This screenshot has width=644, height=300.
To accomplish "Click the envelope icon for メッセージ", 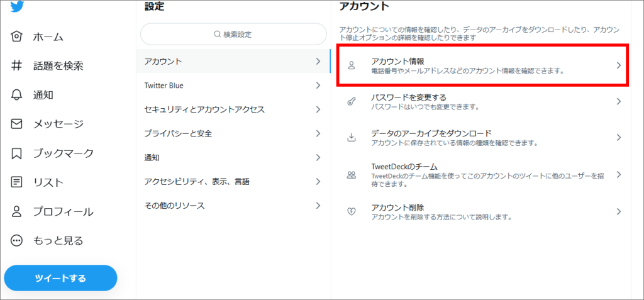I will [x=16, y=124].
